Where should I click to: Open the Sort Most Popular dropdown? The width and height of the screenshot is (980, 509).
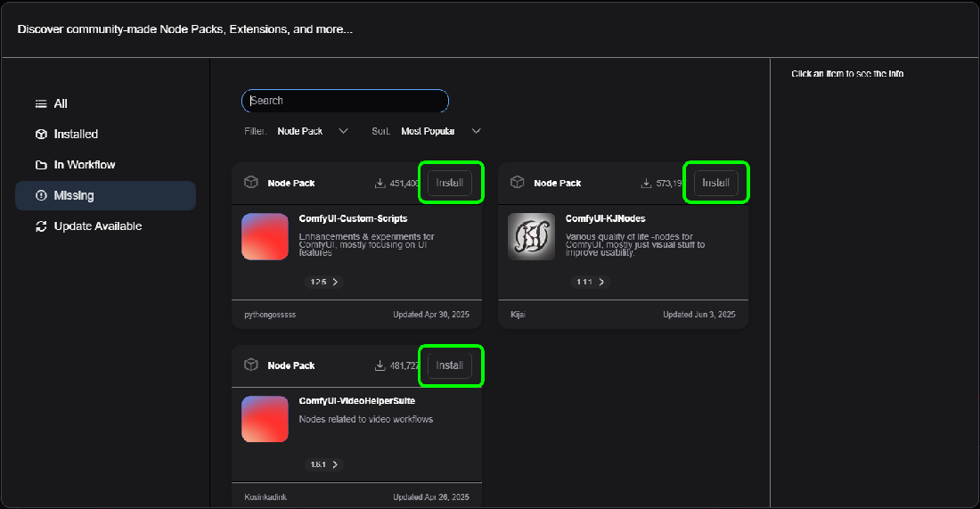click(x=440, y=131)
